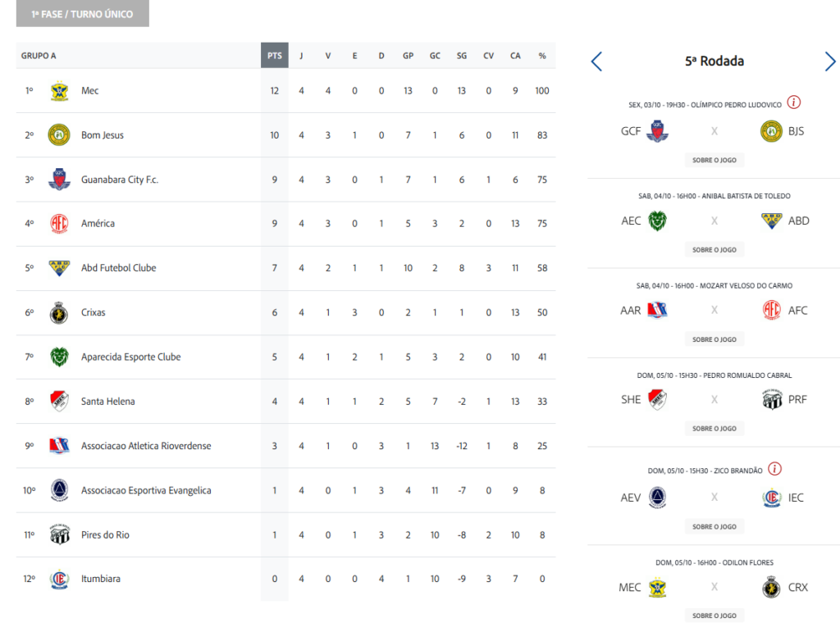840x623 pixels.
Task: Open info icon for Zico Brandão match
Action: click(774, 469)
